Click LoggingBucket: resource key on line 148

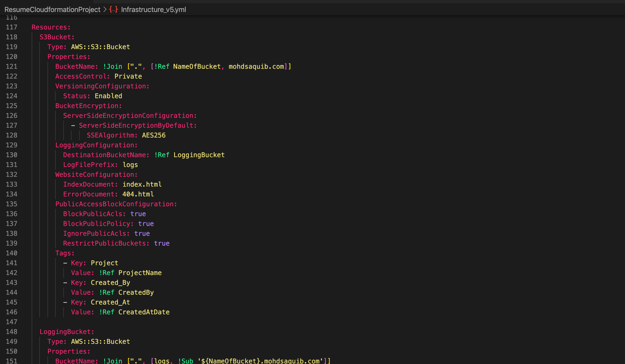click(67, 332)
